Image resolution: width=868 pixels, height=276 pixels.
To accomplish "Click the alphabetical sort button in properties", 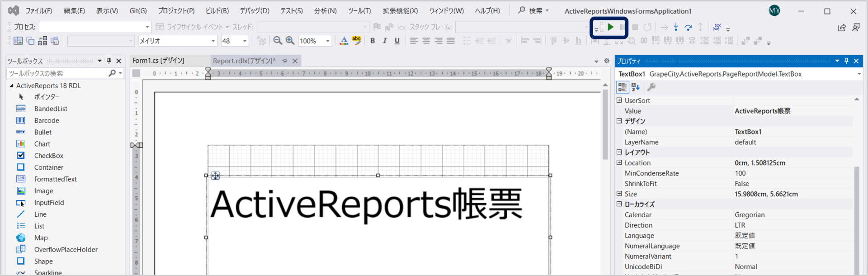I will 636,87.
